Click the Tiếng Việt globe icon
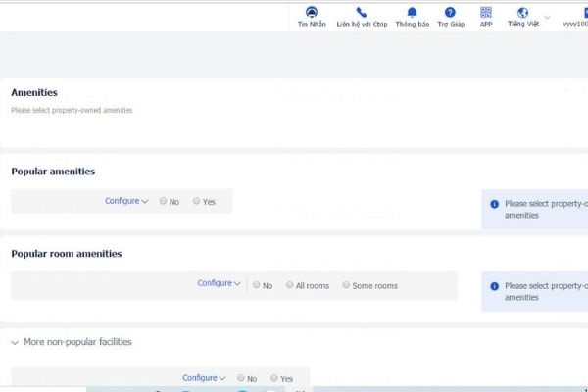The width and height of the screenshot is (588, 392). (522, 13)
